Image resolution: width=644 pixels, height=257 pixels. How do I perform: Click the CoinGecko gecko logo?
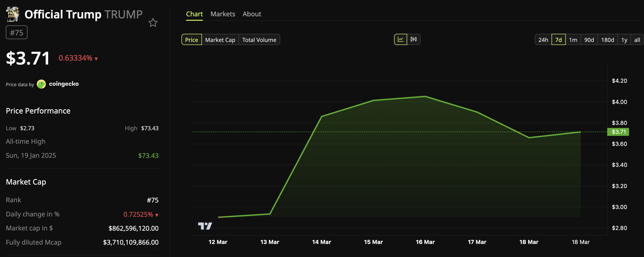click(41, 84)
